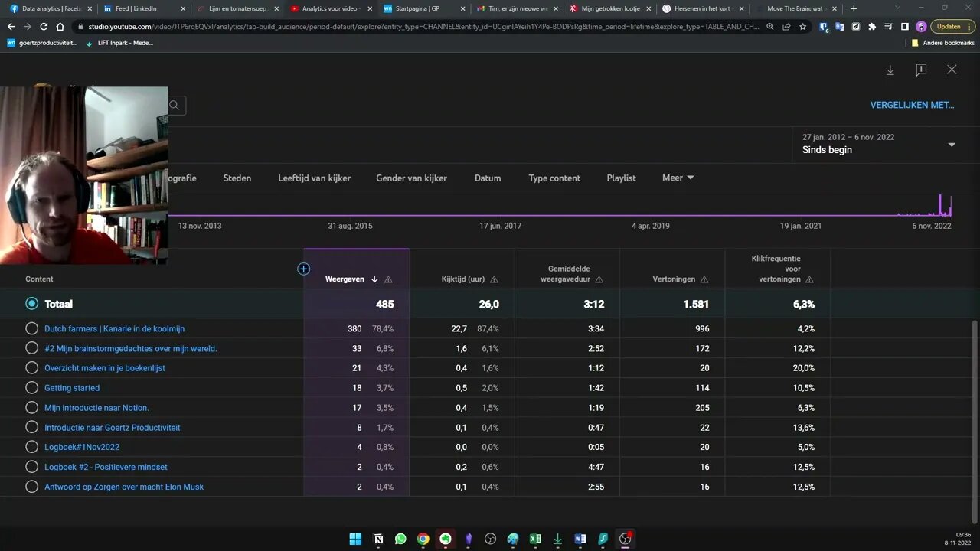Switch to the Feed | LinkedIn browser tab
This screenshot has height=551, width=980.
click(145, 8)
